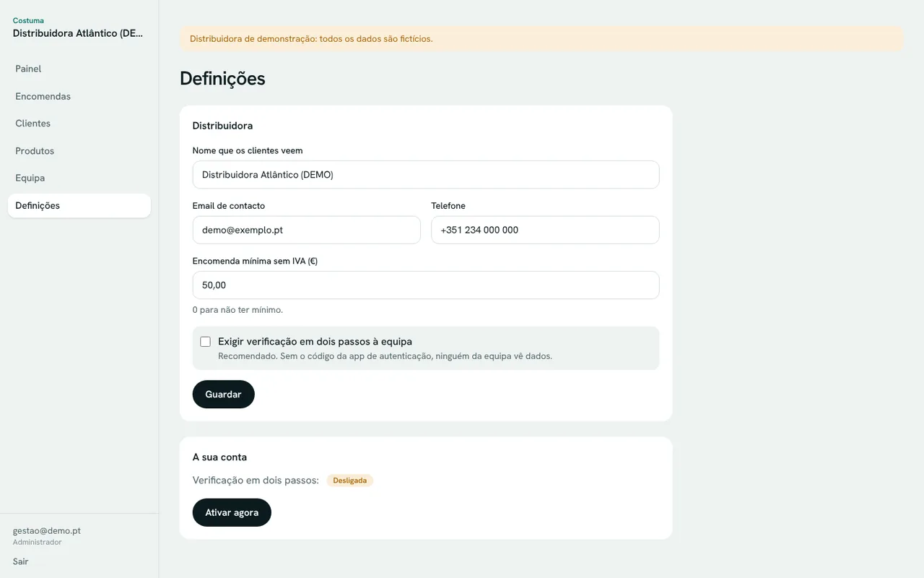The image size is (924, 578).
Task: Click the Administrador role label
Action: click(x=37, y=542)
